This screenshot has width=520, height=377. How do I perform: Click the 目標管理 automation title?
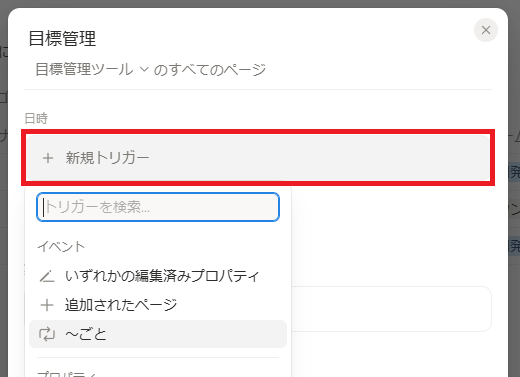pyautogui.click(x=62, y=38)
